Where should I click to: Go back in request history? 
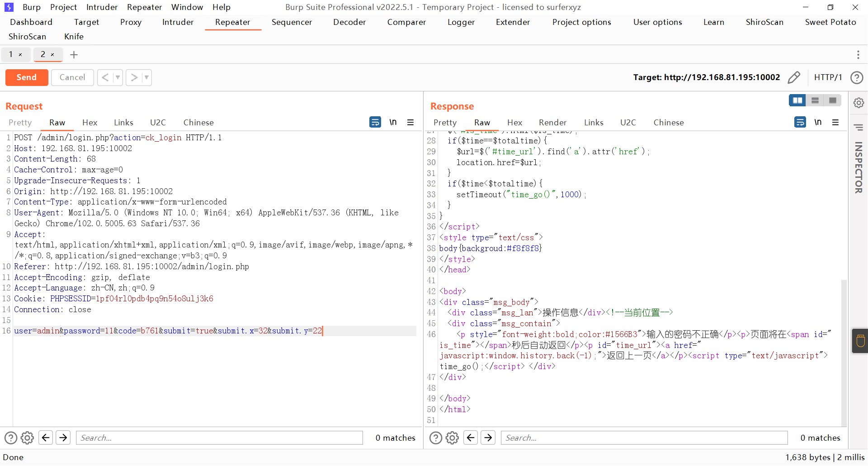105,77
